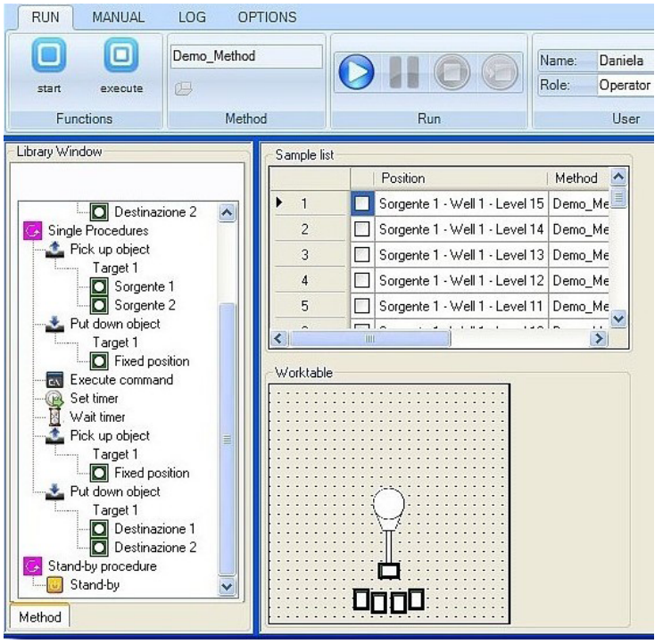Click robot arm gripper on worktable

(388, 572)
